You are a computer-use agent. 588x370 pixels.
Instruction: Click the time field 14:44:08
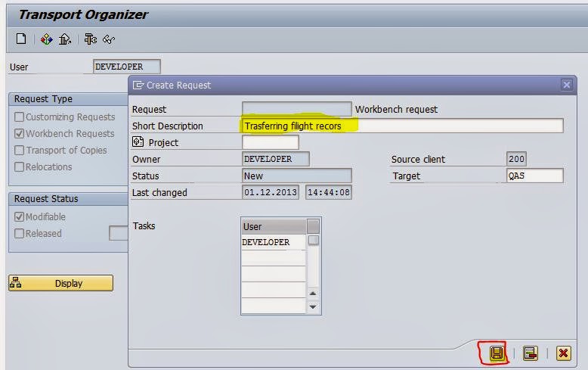tap(329, 192)
